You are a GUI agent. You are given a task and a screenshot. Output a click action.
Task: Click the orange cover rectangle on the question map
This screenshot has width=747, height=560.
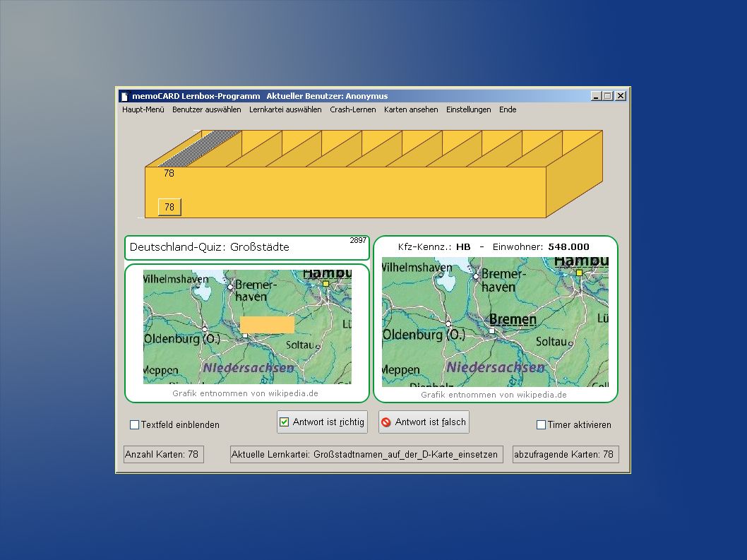[x=268, y=325]
